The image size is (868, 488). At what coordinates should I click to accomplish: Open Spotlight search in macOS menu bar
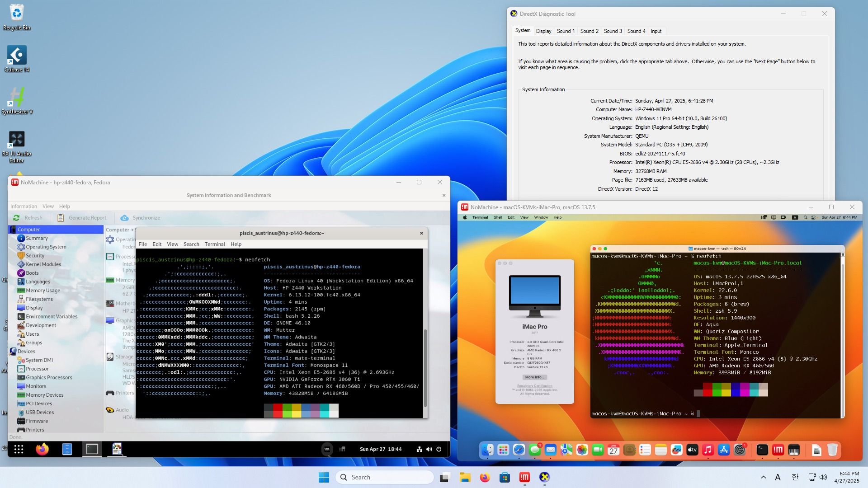[x=805, y=217]
